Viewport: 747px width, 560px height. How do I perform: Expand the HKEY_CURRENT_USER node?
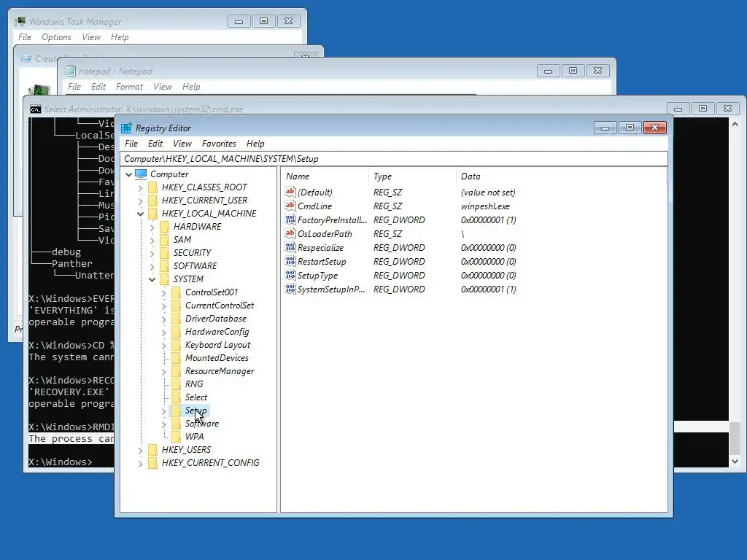pos(140,201)
